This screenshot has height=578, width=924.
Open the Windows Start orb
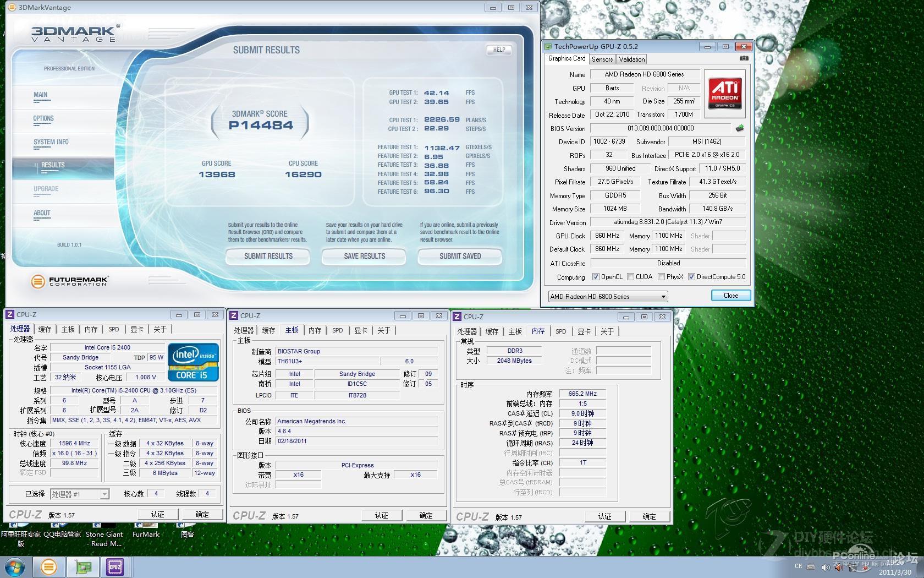tap(14, 567)
